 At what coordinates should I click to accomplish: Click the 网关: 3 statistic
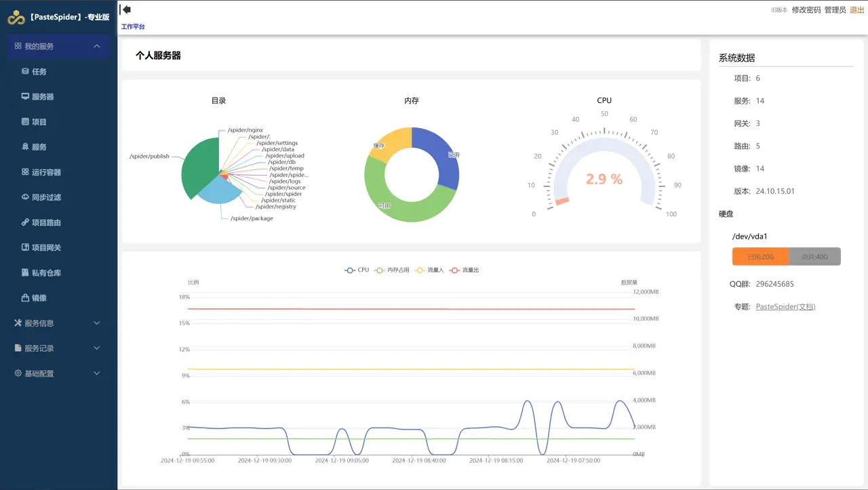(x=747, y=123)
